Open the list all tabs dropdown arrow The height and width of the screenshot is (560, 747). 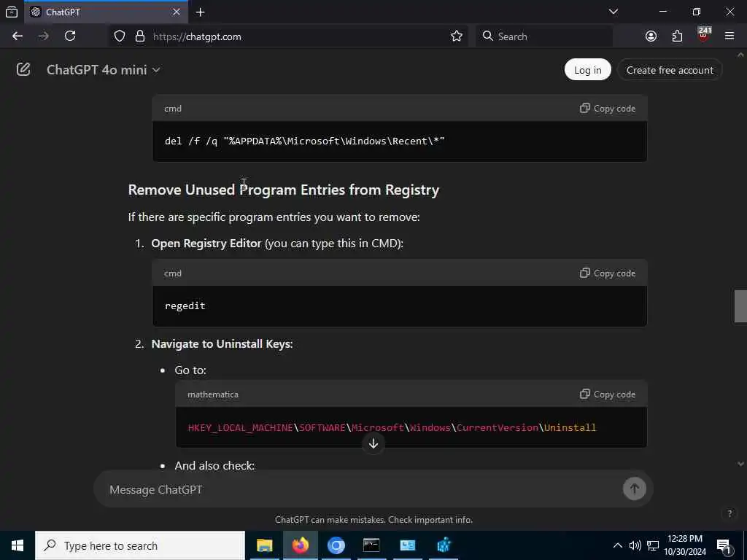tap(614, 12)
